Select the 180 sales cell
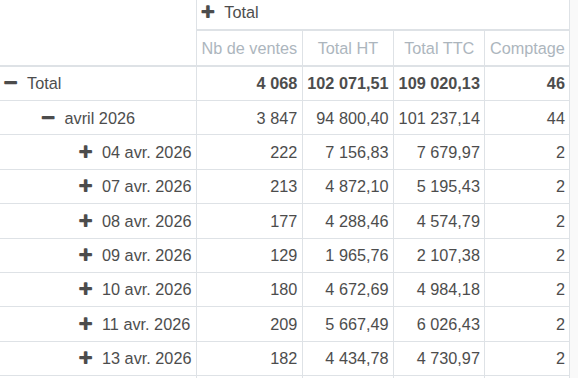 (x=250, y=289)
